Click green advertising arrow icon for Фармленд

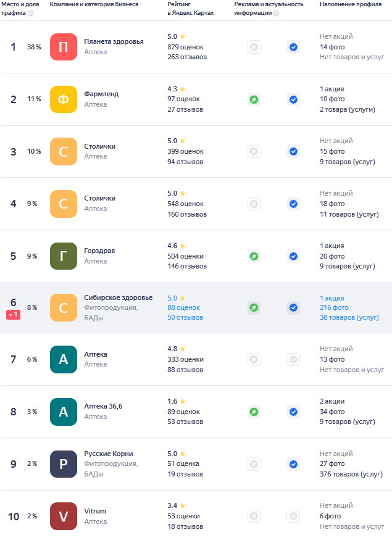(254, 99)
